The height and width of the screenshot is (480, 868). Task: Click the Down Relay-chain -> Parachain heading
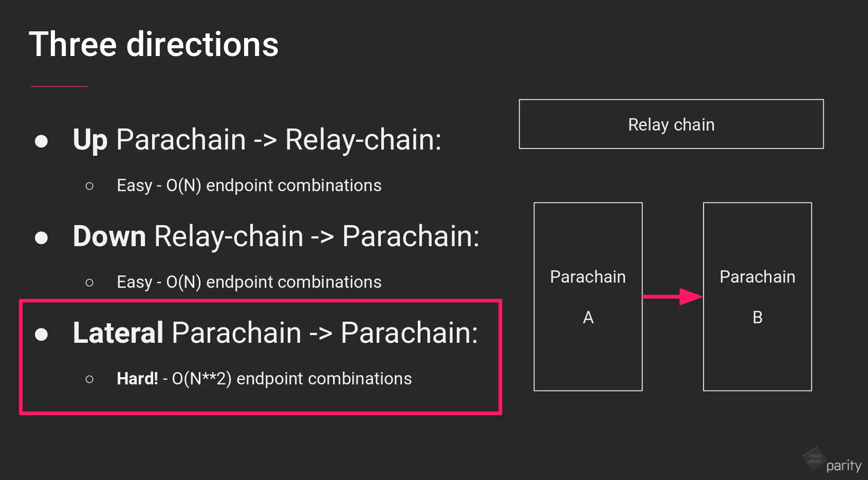(x=276, y=236)
